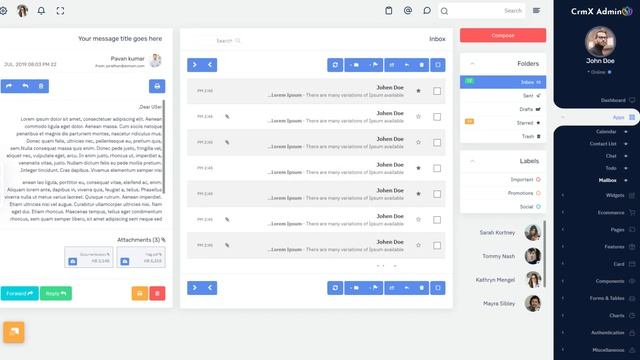Tick the select-all checkbox in the bottom inbox toolbar
Image resolution: width=640 pixels, height=360 pixels.
coord(438,288)
